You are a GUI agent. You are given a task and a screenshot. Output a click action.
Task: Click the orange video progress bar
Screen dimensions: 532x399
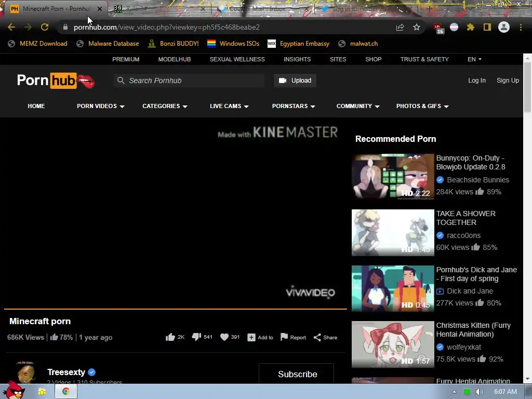tap(176, 309)
